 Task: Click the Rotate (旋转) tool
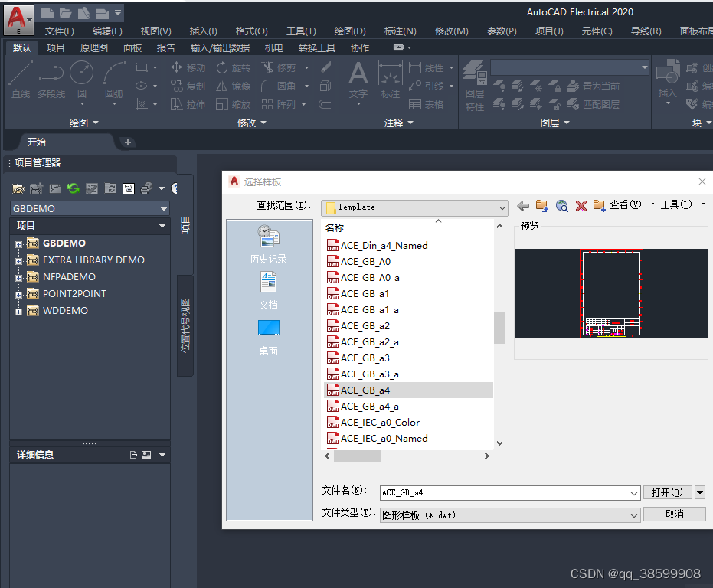(x=234, y=68)
